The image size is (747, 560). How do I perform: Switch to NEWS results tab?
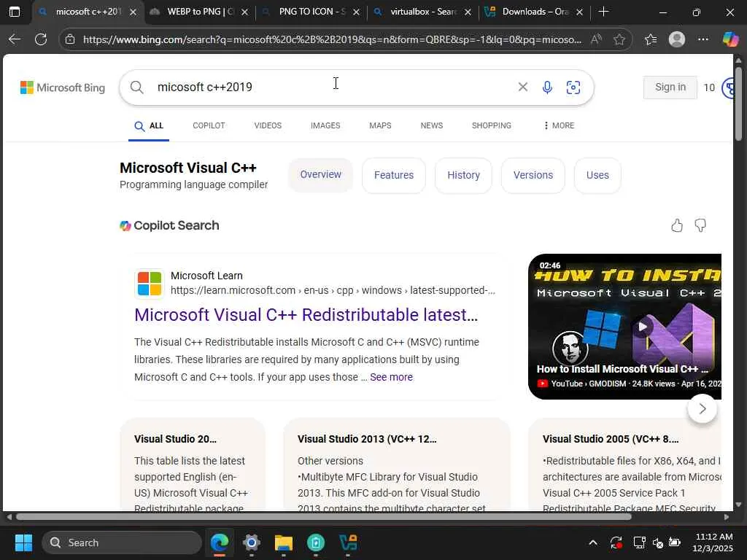click(432, 125)
